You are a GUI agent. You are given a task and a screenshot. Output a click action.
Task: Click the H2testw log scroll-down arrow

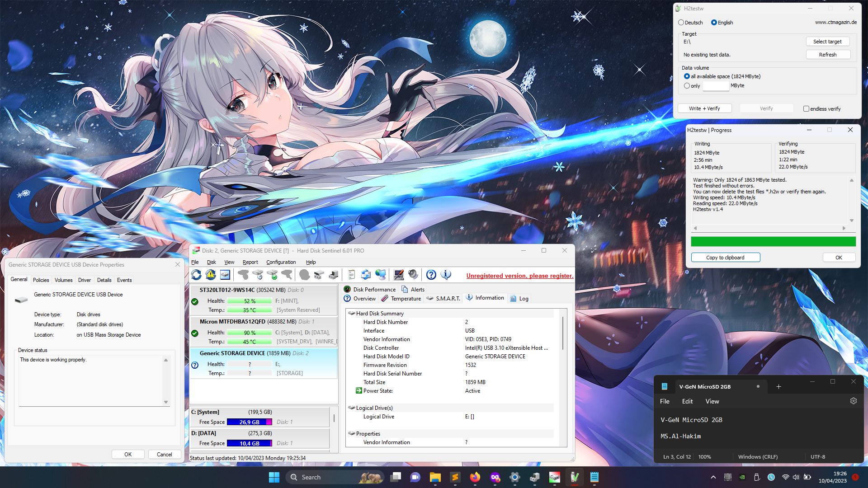tap(852, 221)
